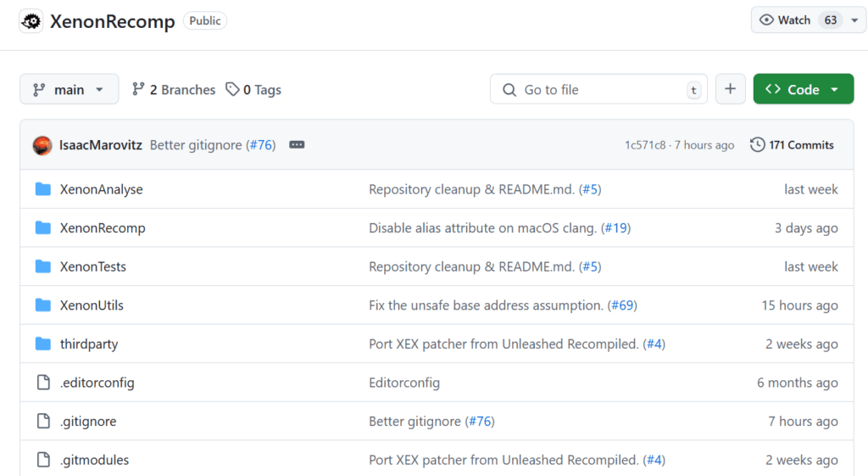Expand the Watch options dropdown arrow

(854, 20)
